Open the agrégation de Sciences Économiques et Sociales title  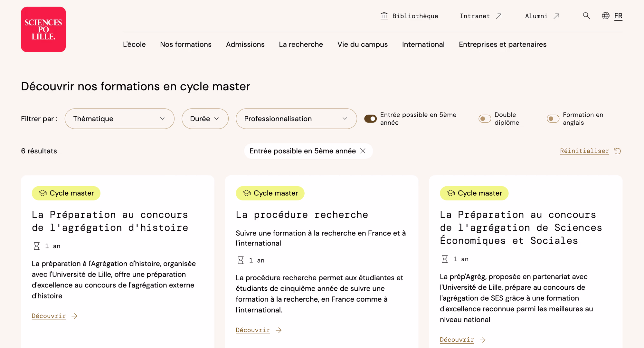[x=521, y=227]
